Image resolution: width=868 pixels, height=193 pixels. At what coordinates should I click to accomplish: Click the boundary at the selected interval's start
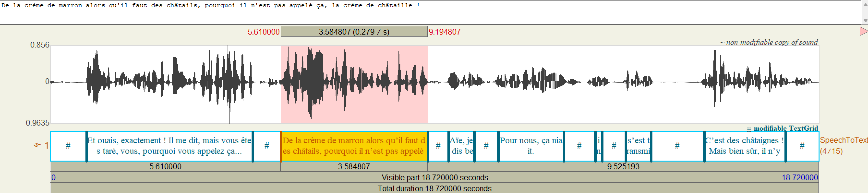point(281,146)
